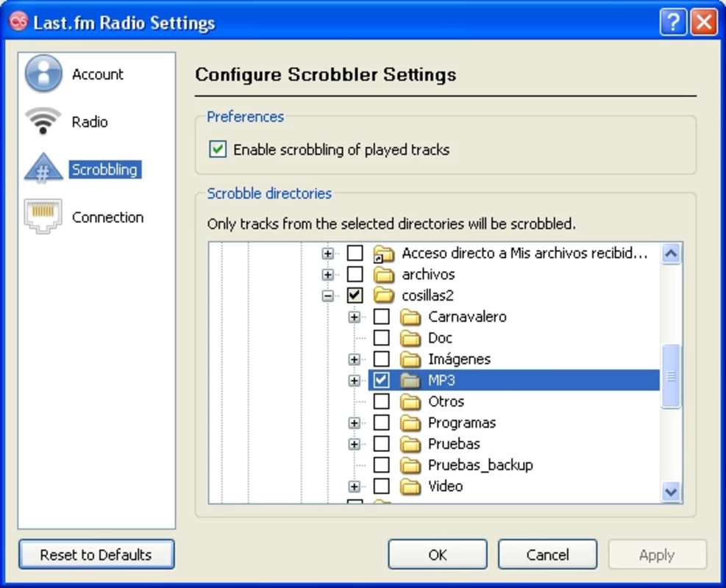
Task: Click the directory list scrollbar thumb
Action: point(671,376)
